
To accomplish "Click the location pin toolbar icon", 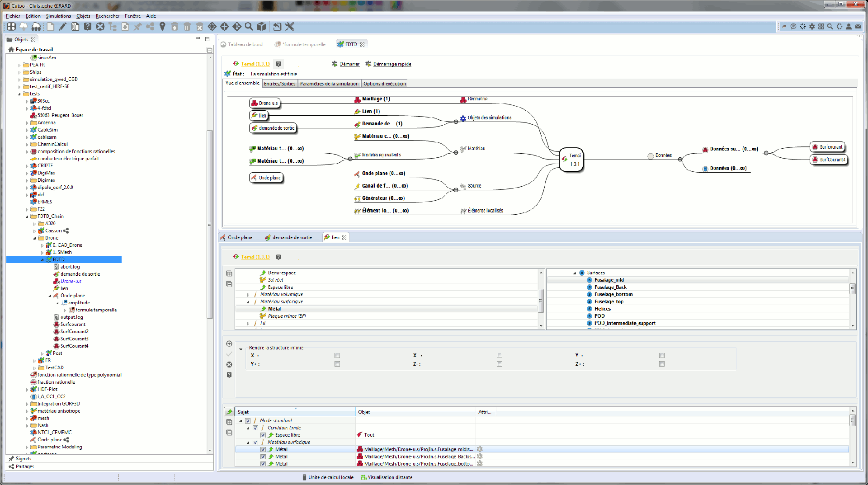I will (x=162, y=27).
